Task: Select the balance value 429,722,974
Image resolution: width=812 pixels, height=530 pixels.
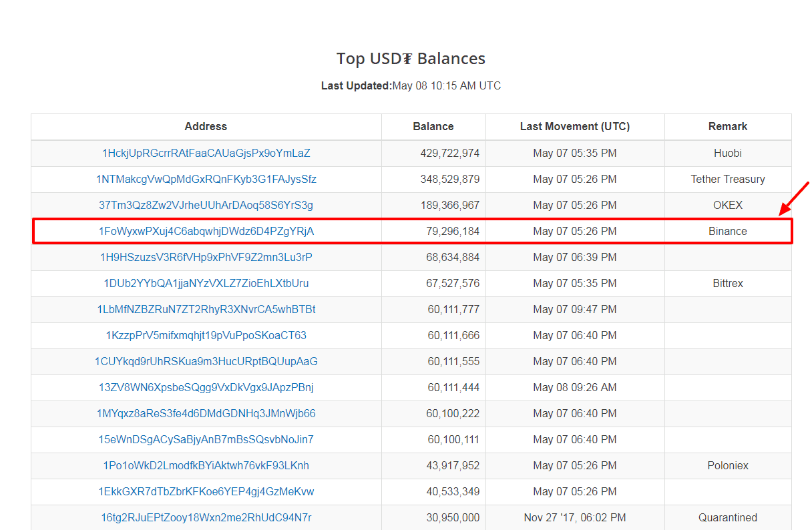Action: tap(450, 154)
